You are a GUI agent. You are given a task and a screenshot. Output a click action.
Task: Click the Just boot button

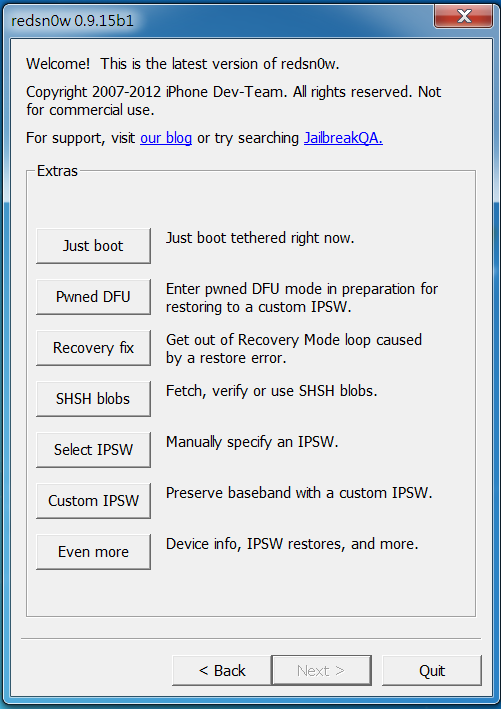point(93,246)
